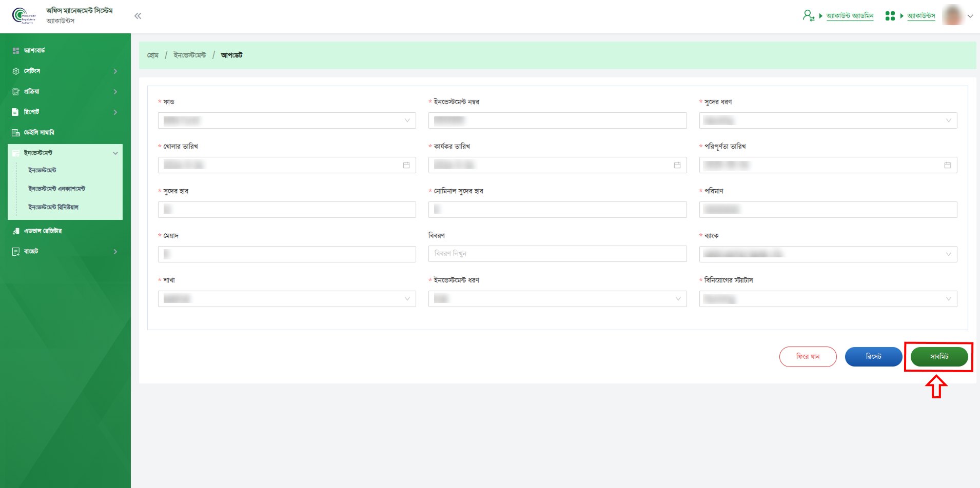Click the ড্যাশবোর্ড grid icon in sidebar
980x488 pixels.
pos(16,51)
